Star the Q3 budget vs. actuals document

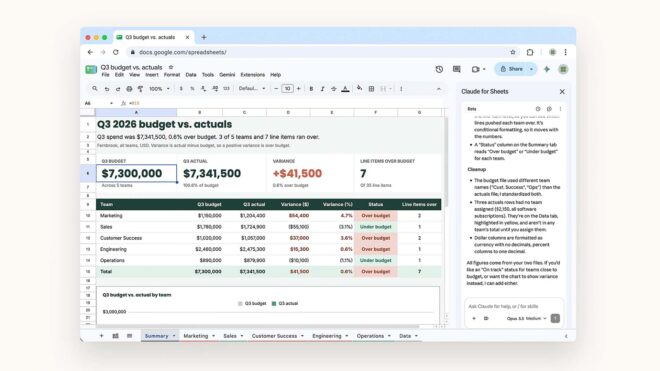[171, 67]
